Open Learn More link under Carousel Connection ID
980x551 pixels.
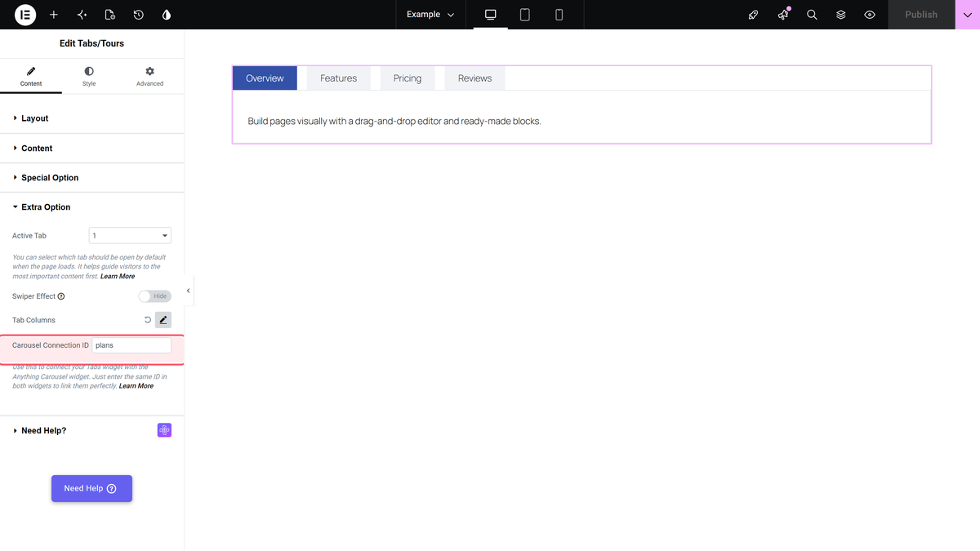click(x=136, y=385)
